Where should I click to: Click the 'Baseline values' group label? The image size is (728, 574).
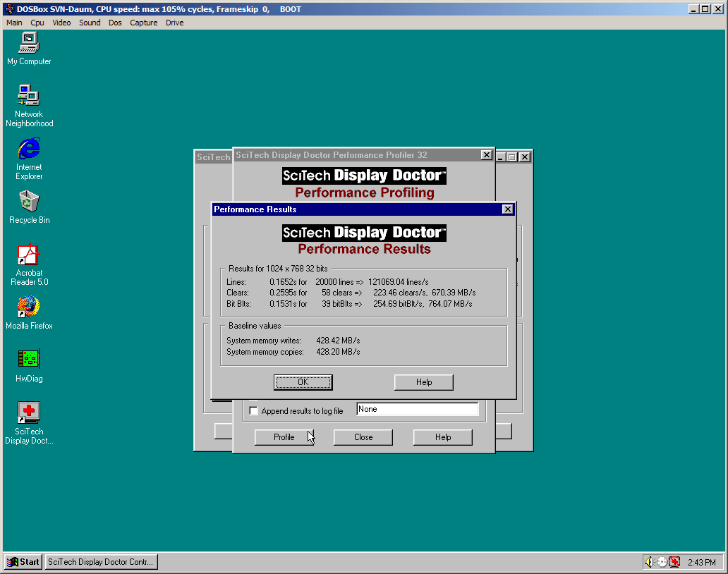click(x=255, y=326)
